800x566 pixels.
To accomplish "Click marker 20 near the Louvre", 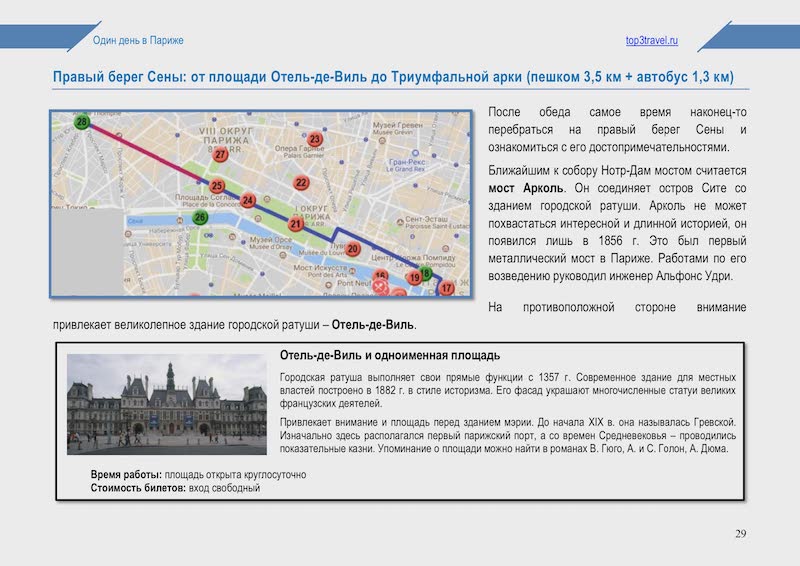I will (353, 249).
